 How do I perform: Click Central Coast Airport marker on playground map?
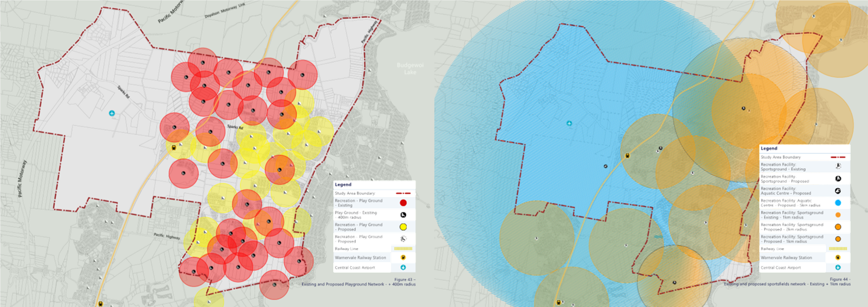point(112,113)
